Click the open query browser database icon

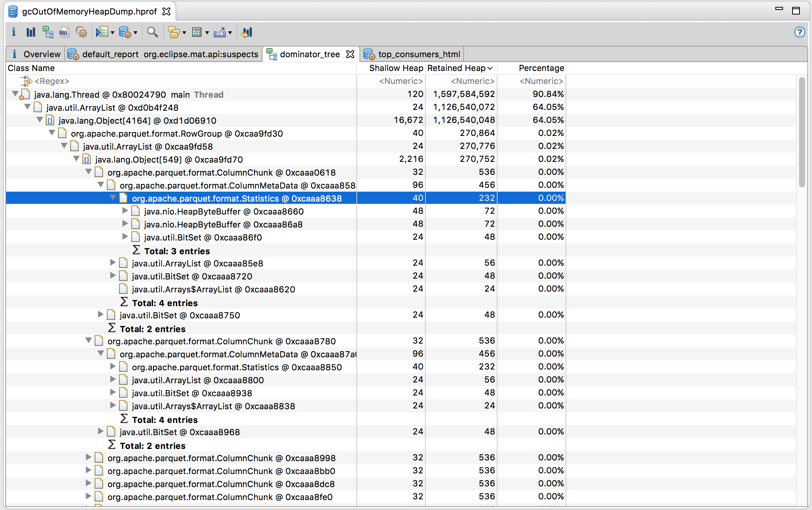pyautogui.click(x=124, y=32)
